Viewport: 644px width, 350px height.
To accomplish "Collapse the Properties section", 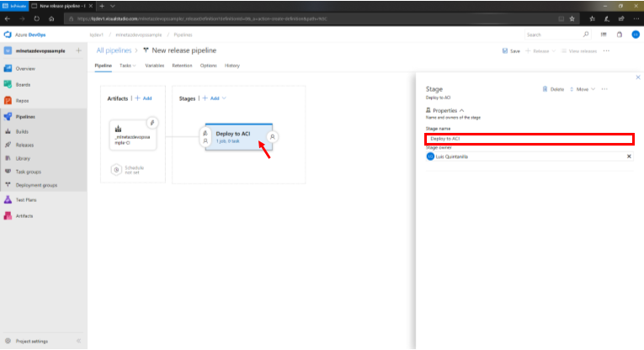I will [461, 110].
